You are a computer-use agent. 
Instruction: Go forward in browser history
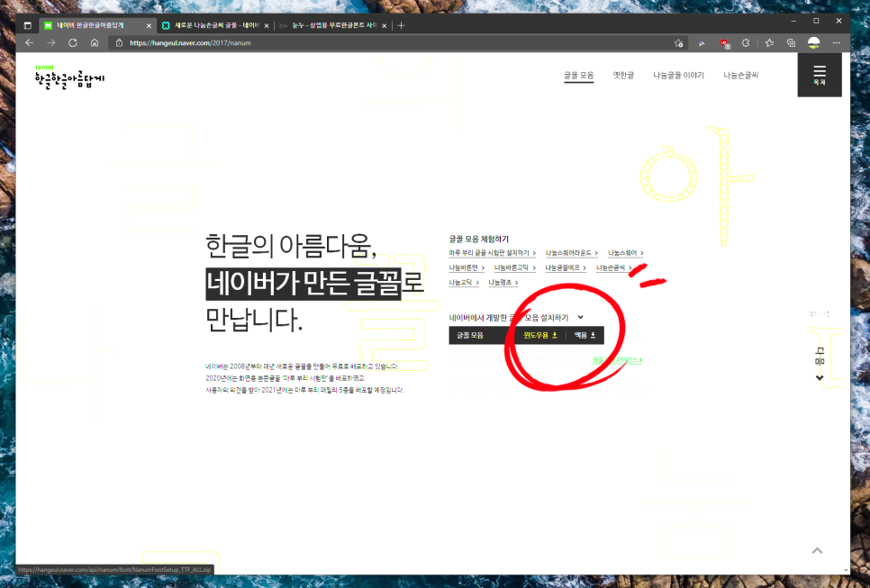[x=51, y=42]
